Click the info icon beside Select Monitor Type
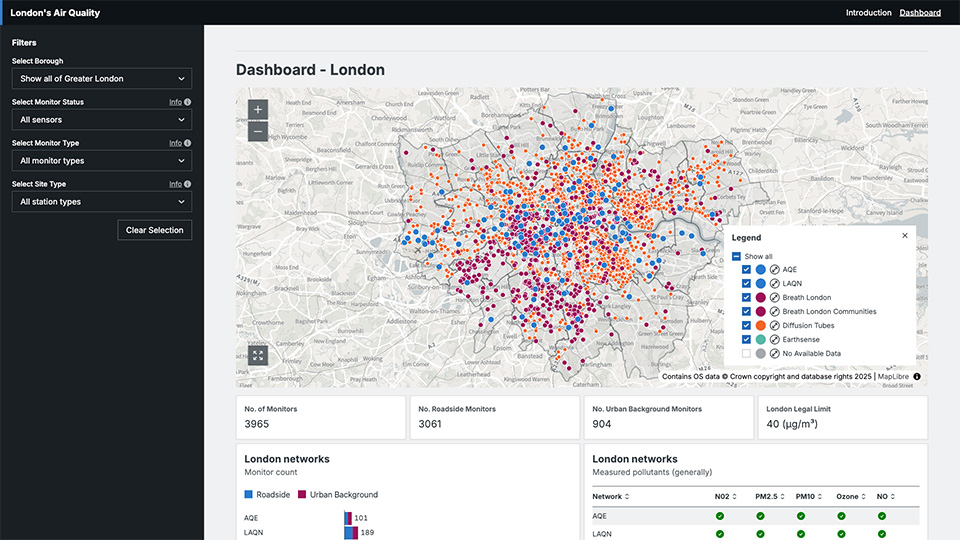Viewport: 960px width, 540px height. (187, 143)
